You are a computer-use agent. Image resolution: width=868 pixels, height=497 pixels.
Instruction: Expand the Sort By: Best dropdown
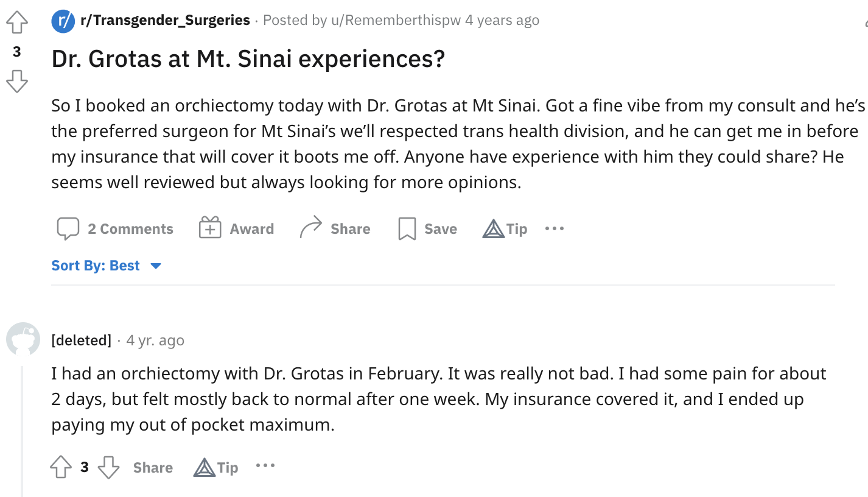(107, 266)
